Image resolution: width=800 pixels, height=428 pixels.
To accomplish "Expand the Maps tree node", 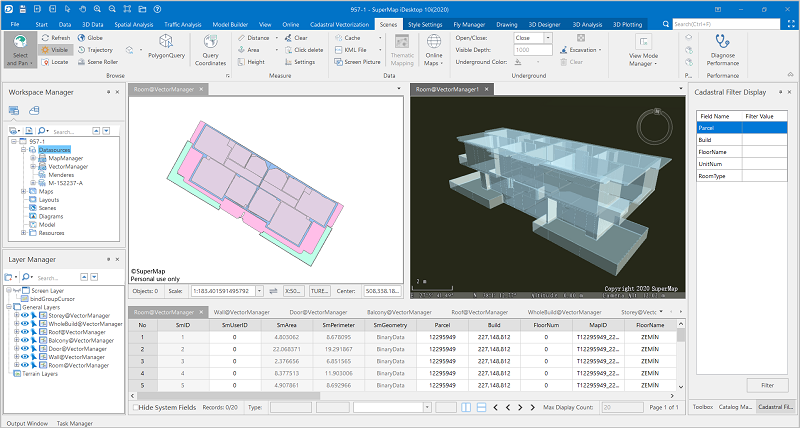I will tap(23, 191).
